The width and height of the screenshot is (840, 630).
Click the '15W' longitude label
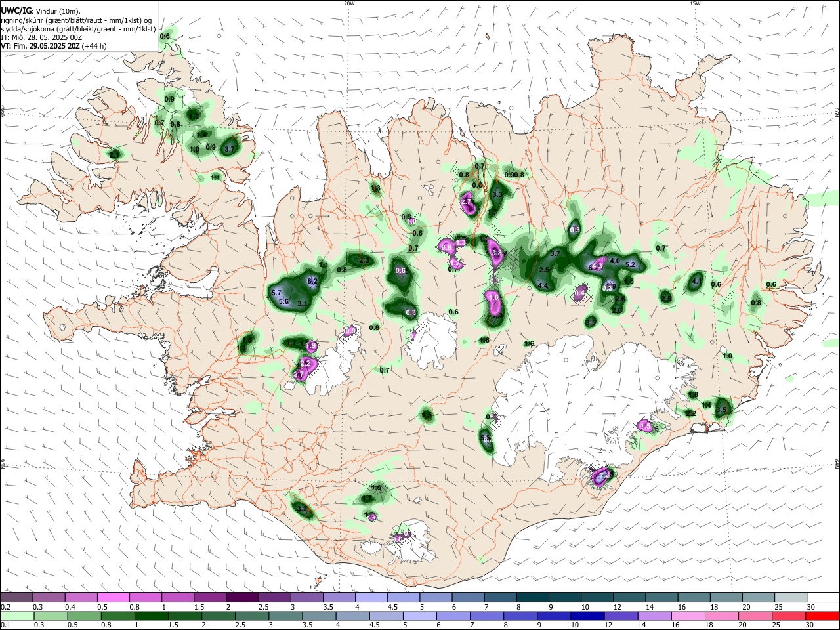[695, 3]
